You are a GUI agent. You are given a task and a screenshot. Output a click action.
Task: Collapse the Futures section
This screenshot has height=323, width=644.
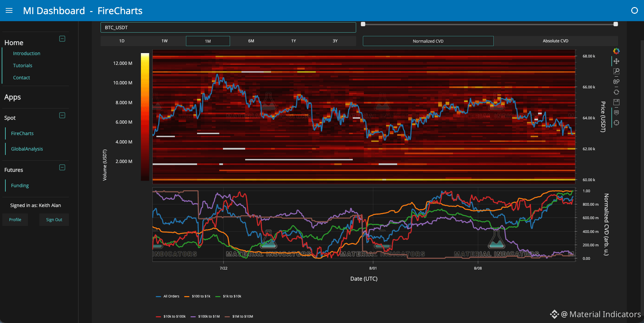pyautogui.click(x=62, y=167)
